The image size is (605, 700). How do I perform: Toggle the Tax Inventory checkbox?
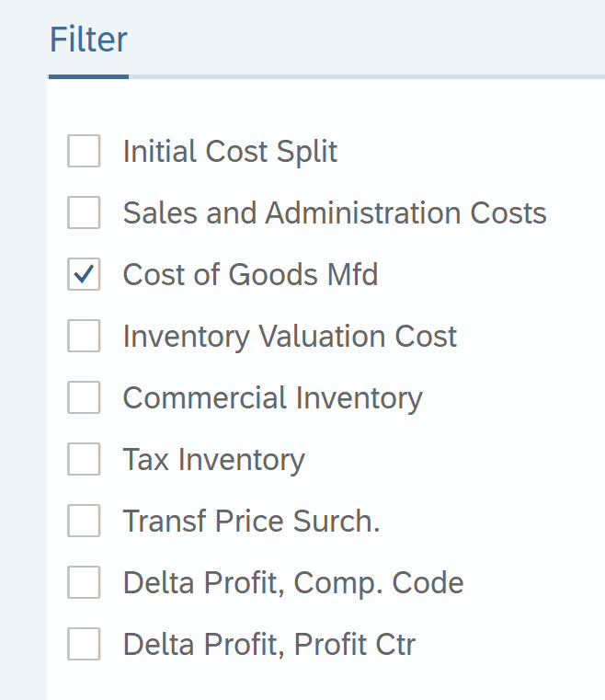coord(84,459)
